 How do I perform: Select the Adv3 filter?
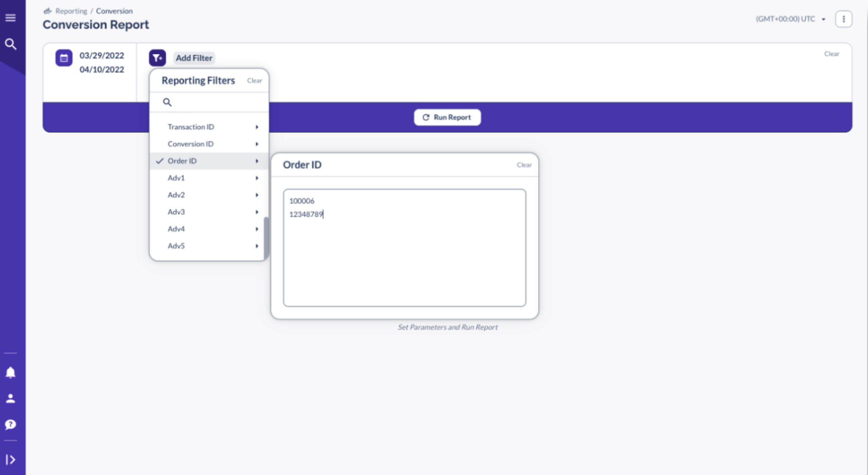(x=208, y=212)
